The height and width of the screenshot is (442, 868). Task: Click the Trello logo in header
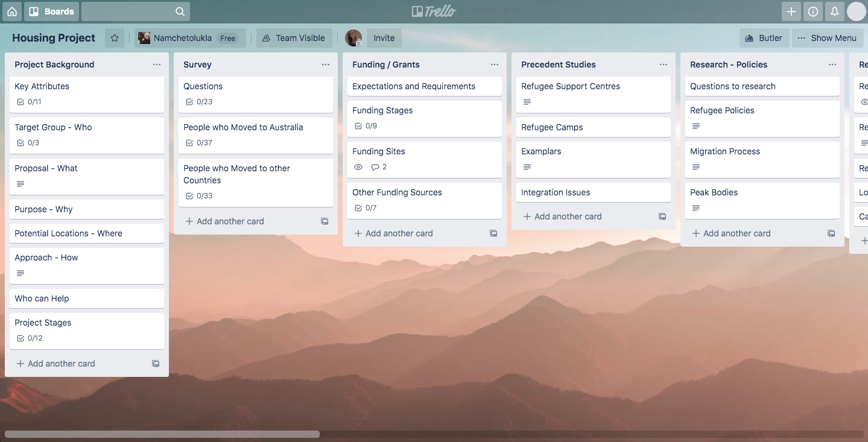(x=434, y=11)
